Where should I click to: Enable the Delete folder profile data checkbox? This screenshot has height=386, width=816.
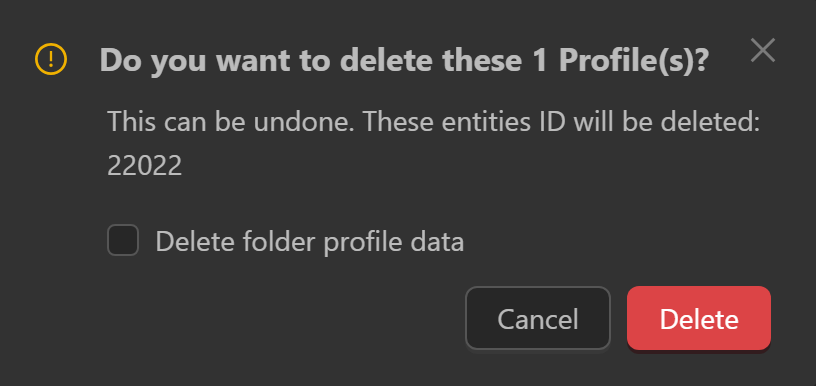point(123,240)
